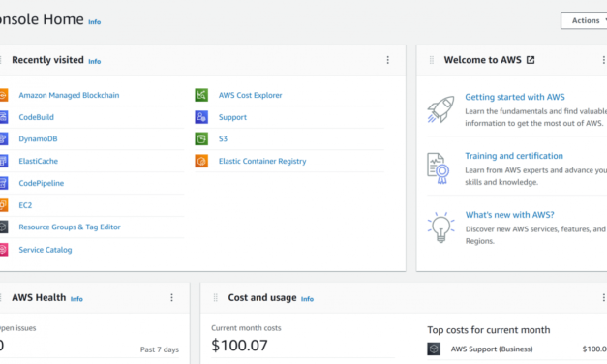Open the Recently visited widget options menu

(x=387, y=60)
